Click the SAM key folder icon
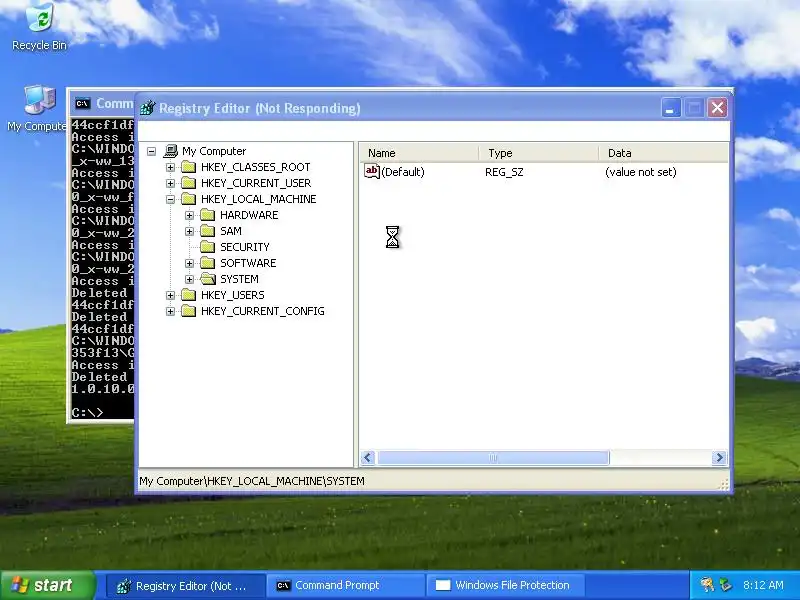The height and width of the screenshot is (600, 800). pyautogui.click(x=208, y=231)
